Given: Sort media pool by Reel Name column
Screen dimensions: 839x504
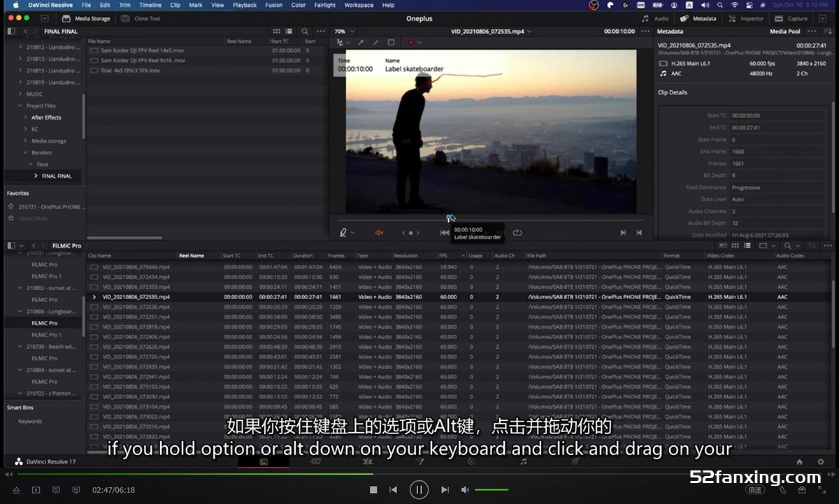Looking at the screenshot, I should tap(192, 256).
